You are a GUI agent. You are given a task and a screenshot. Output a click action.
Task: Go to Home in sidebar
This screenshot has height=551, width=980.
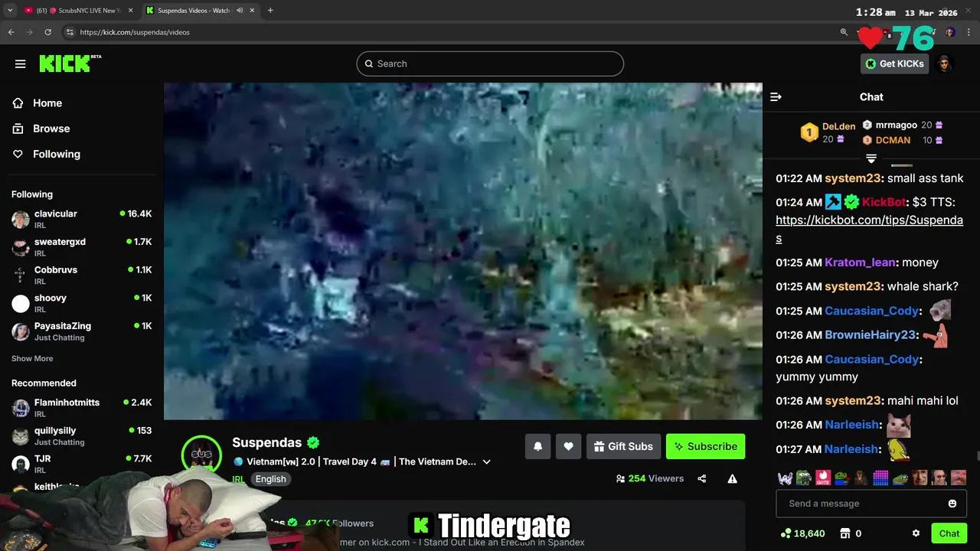tap(47, 103)
